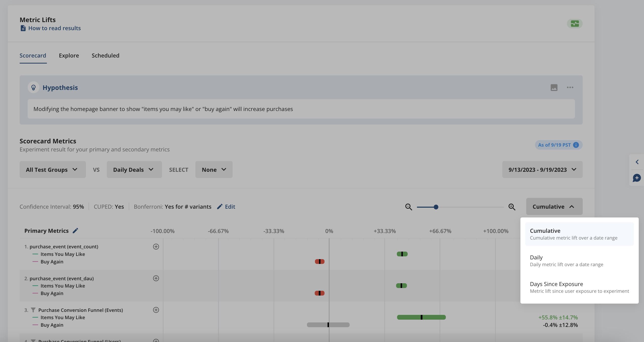Click the funnel icon of Purchase Conversion Funnel (Events)
This screenshot has height=342, width=644.
[x=33, y=310]
